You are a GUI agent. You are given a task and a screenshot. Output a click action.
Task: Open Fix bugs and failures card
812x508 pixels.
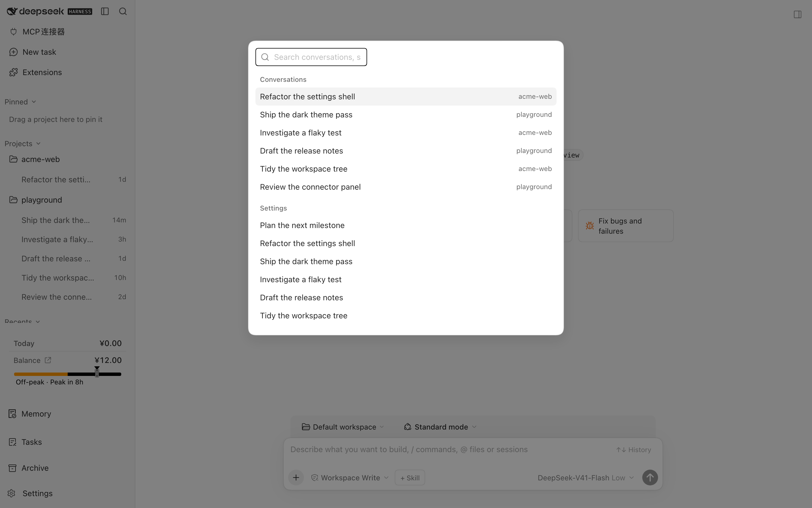[625, 226]
